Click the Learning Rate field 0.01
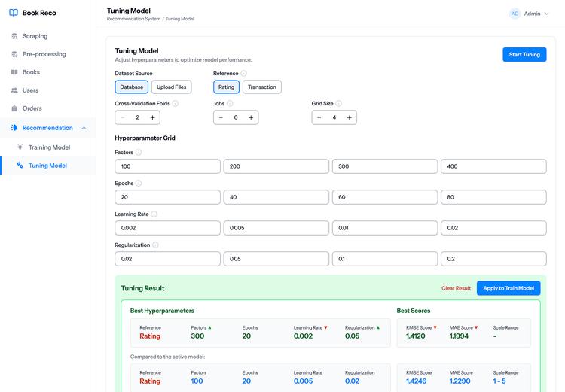 click(385, 228)
